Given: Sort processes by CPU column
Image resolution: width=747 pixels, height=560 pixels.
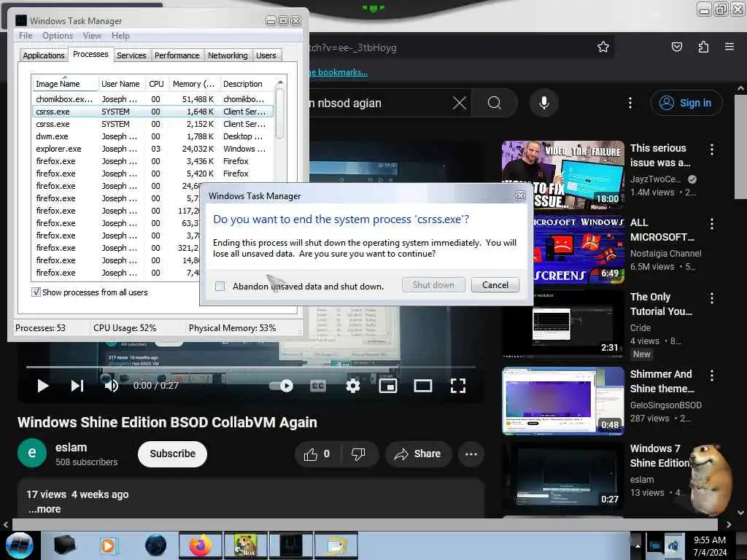Looking at the screenshot, I should [x=156, y=83].
